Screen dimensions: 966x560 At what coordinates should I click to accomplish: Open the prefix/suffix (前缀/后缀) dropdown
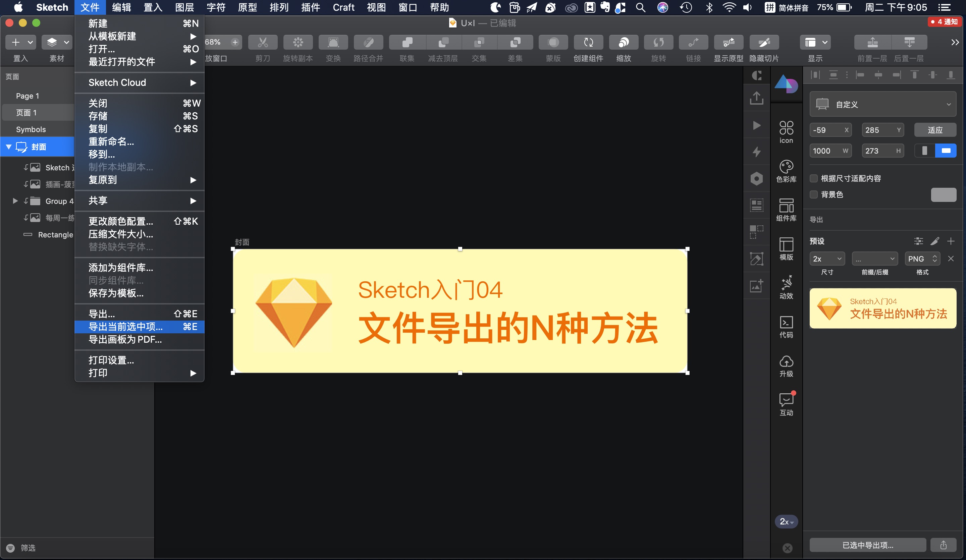pyautogui.click(x=875, y=259)
